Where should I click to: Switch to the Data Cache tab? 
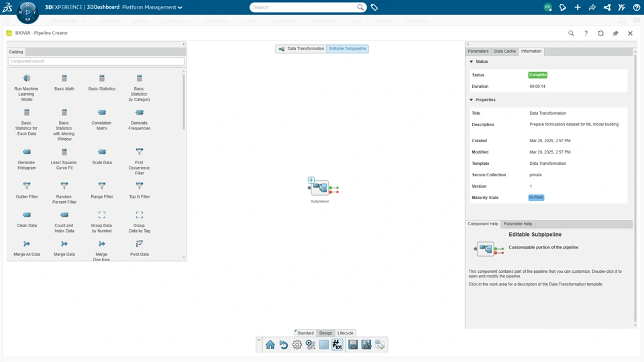click(504, 52)
